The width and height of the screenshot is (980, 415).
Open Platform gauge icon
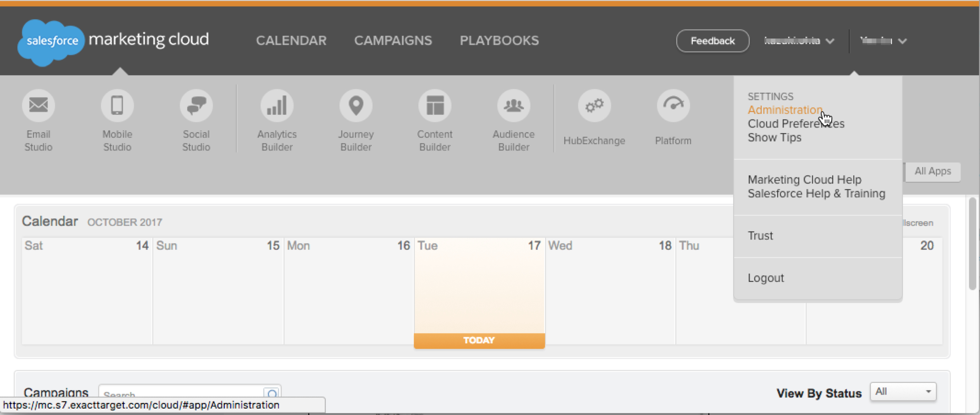pos(673,106)
